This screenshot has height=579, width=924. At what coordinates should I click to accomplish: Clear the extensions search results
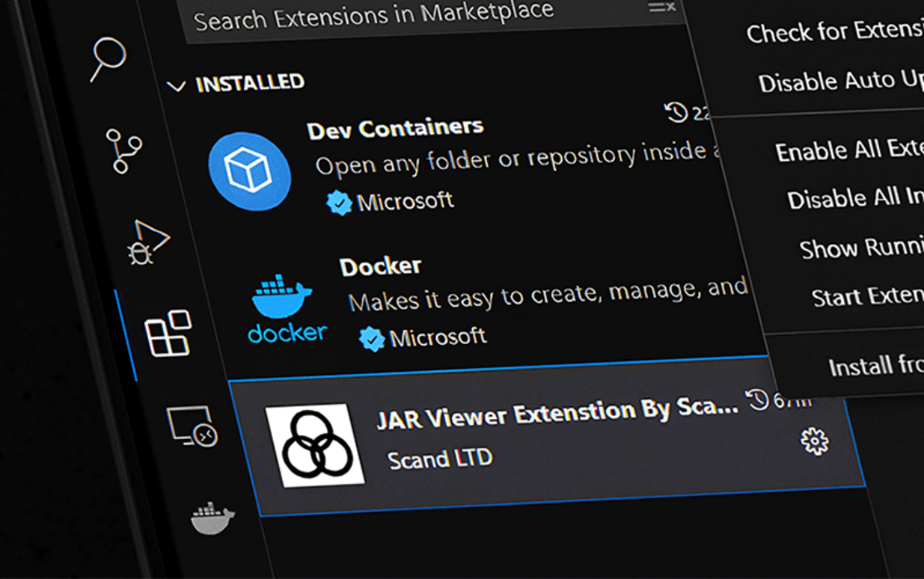663,7
